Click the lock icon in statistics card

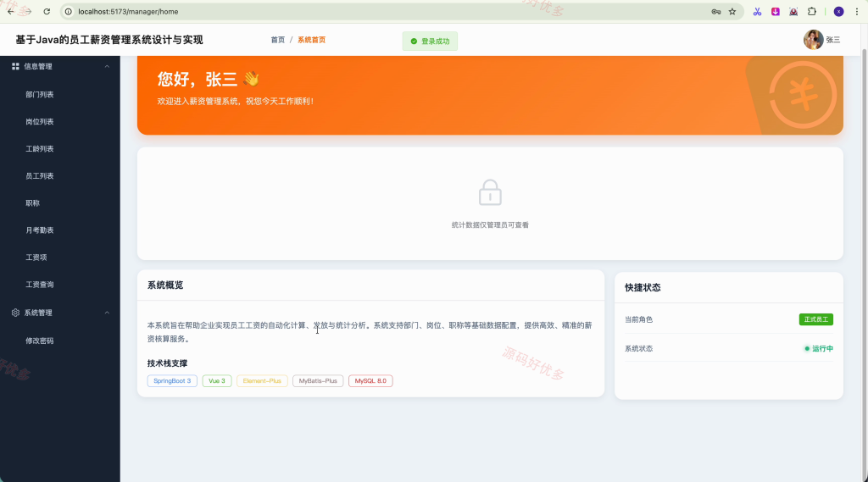click(490, 192)
